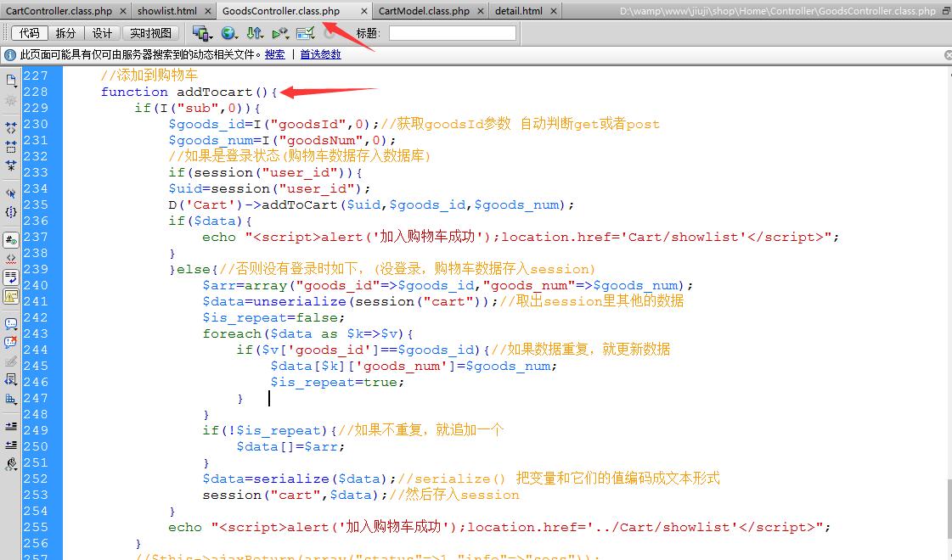
Task: Toggle Highlight Invalid Code icon
Action: pos(11,259)
